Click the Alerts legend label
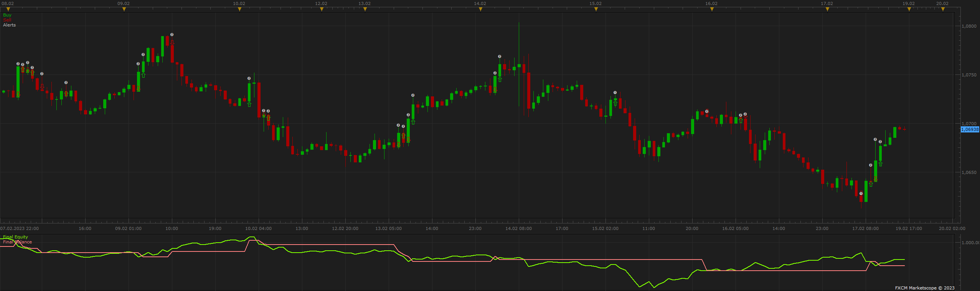This screenshot has height=291, width=980. [x=10, y=25]
